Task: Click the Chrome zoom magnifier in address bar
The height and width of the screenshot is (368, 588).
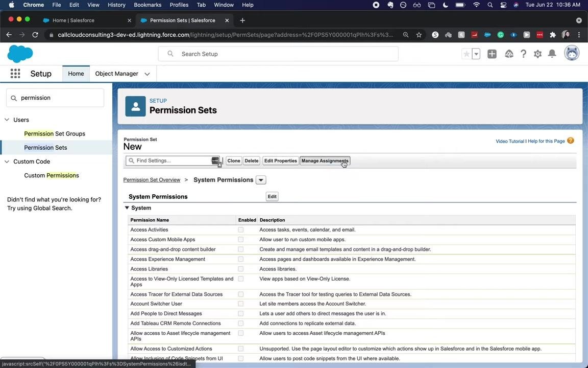Action: point(406,35)
